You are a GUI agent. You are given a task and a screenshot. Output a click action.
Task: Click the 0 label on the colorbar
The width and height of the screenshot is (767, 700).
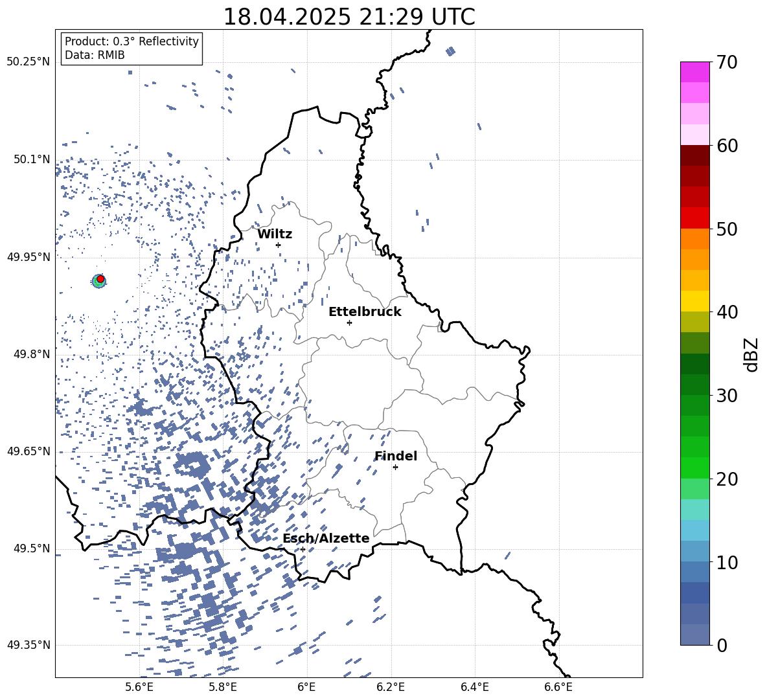[x=722, y=645]
